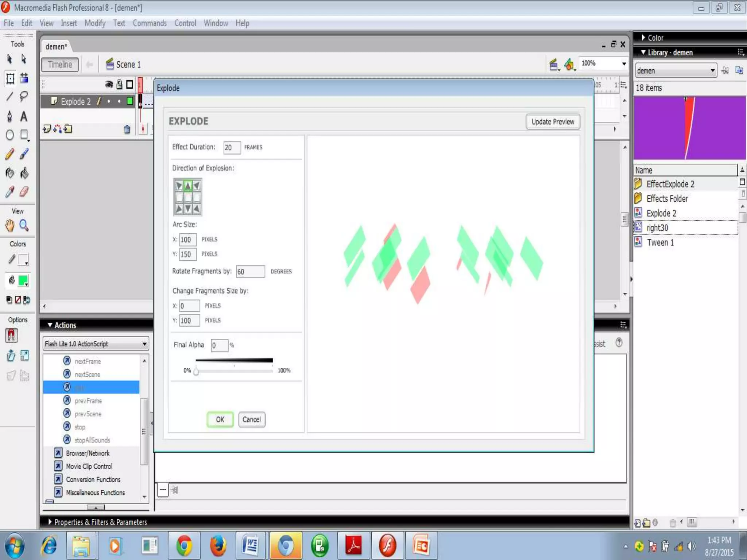747x560 pixels.
Task: Select the Text tool
Action: pos(24,116)
